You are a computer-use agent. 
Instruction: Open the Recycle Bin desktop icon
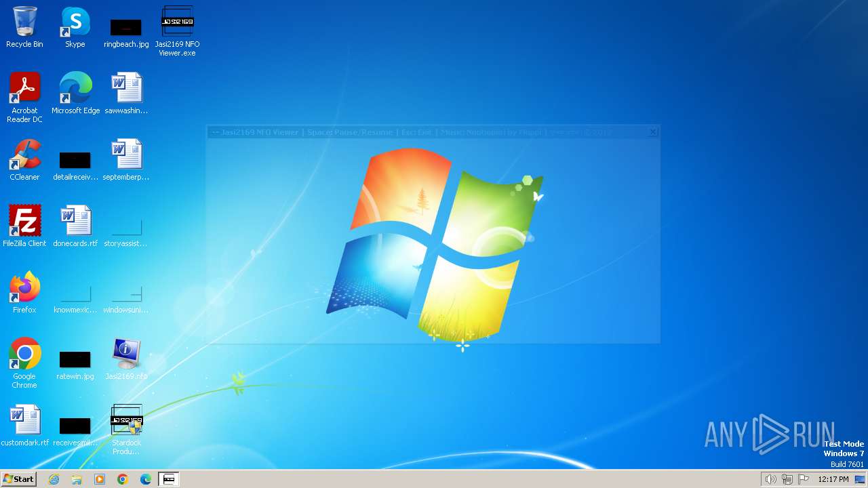point(24,28)
